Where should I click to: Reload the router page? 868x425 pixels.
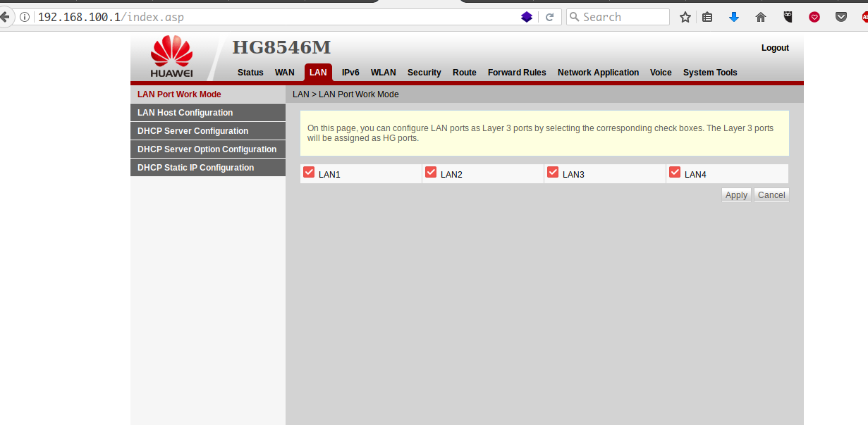click(549, 17)
